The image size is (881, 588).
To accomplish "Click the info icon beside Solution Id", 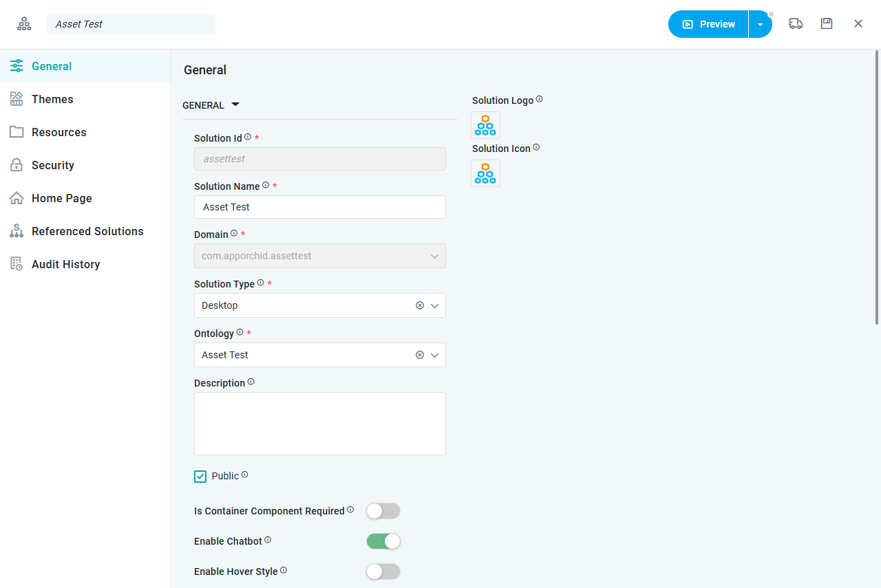I will click(248, 137).
